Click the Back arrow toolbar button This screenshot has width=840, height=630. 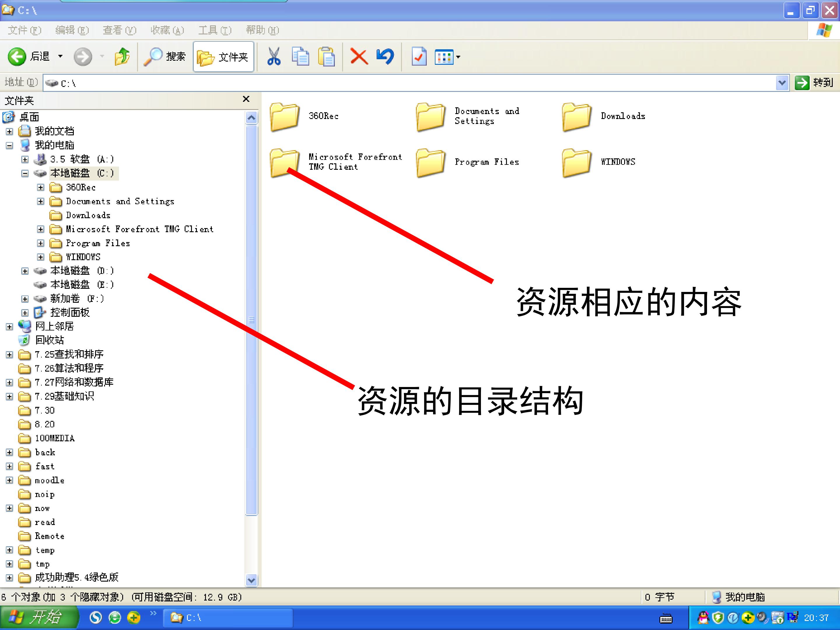[17, 57]
